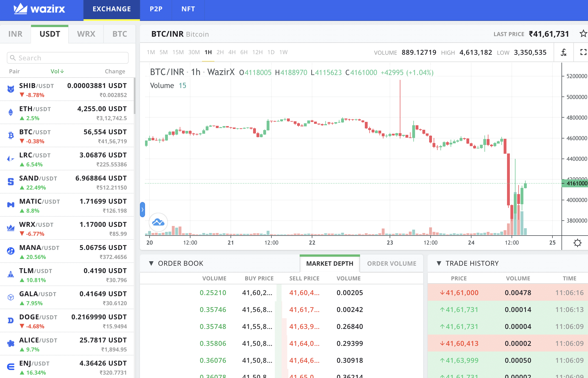Click the ALICE coin icon
588x378 pixels.
(x=11, y=344)
